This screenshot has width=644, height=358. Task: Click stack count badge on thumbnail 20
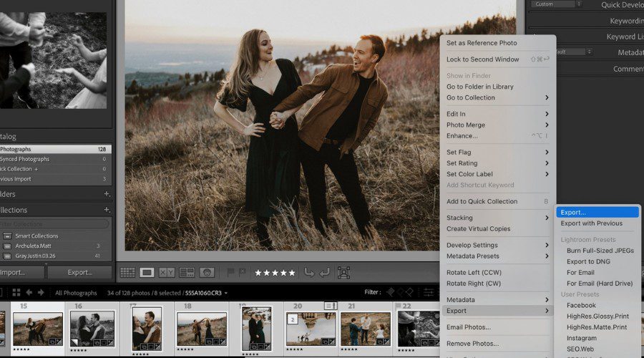[293, 319]
